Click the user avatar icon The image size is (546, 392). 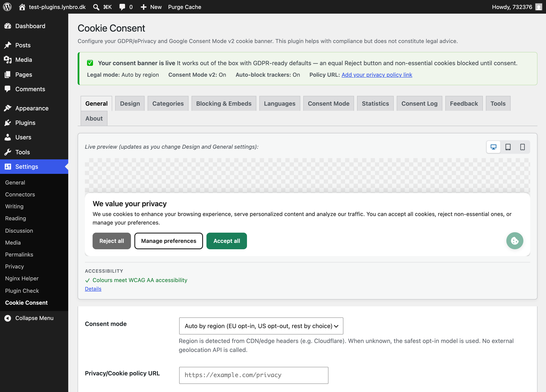point(539,7)
